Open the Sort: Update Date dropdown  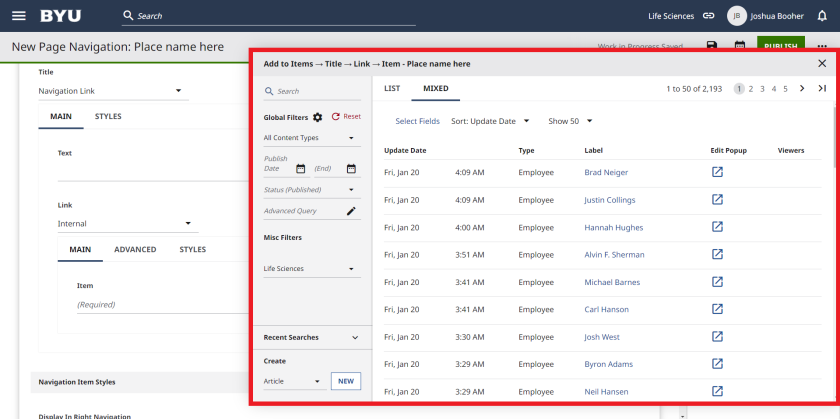click(490, 121)
